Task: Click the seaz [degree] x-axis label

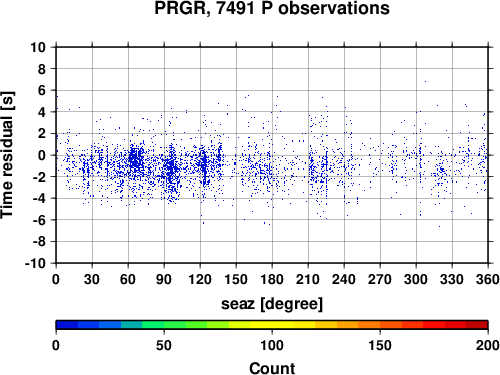Action: click(x=272, y=304)
